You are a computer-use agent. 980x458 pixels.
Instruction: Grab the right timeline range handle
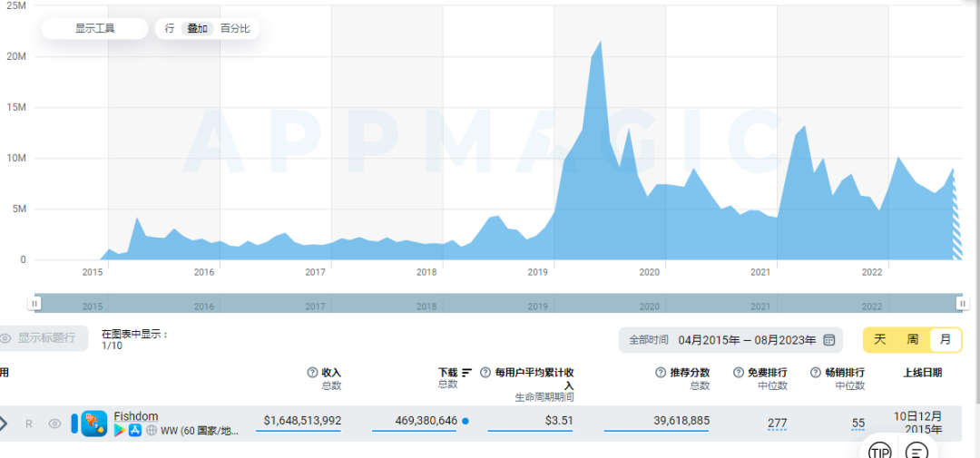tap(962, 303)
